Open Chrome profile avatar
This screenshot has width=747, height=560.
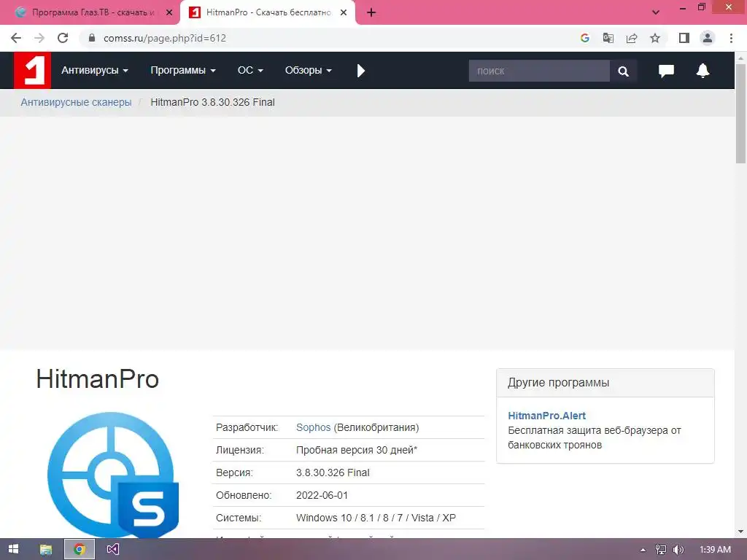click(x=708, y=38)
